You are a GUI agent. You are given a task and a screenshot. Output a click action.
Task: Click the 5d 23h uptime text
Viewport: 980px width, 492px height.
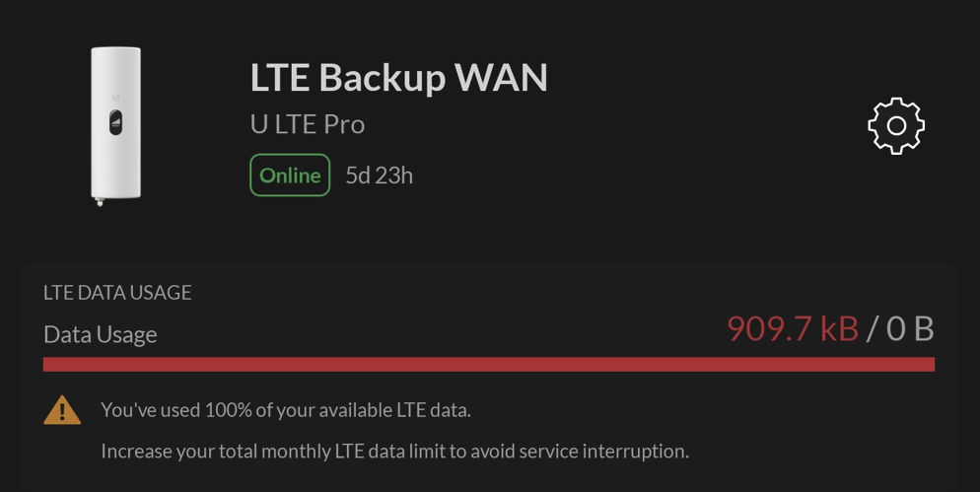coord(380,176)
